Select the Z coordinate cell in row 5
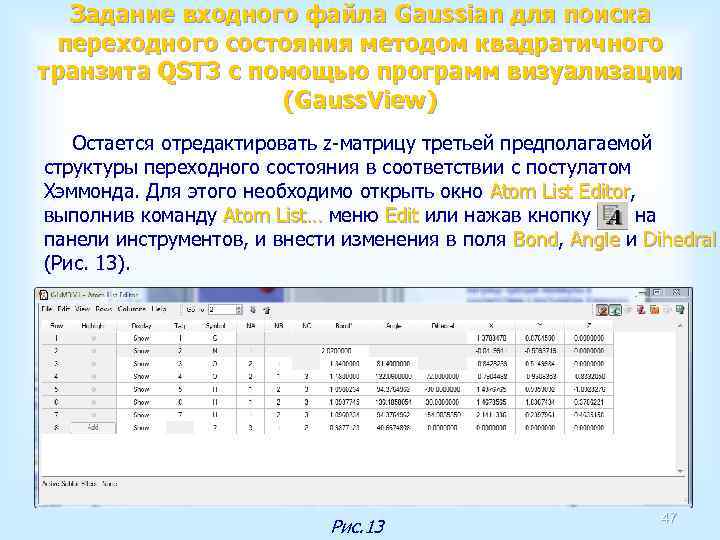Viewport: 720px width, 540px height. click(589, 389)
